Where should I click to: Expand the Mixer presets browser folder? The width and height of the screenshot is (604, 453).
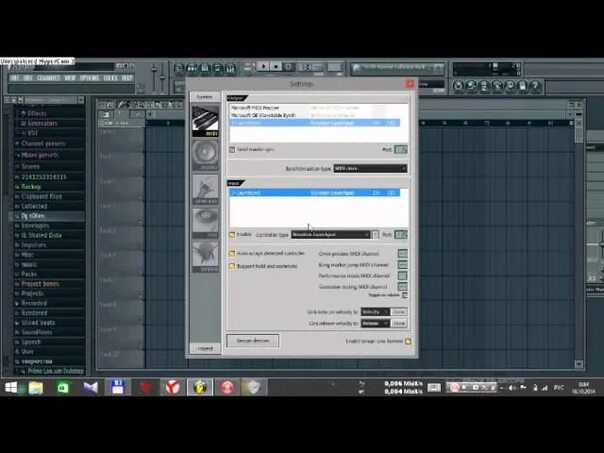[x=40, y=155]
